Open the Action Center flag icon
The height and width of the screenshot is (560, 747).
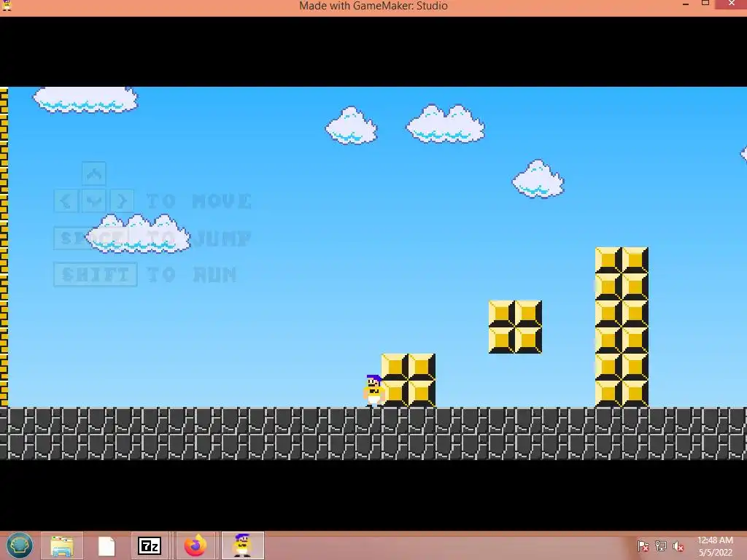[643, 546]
